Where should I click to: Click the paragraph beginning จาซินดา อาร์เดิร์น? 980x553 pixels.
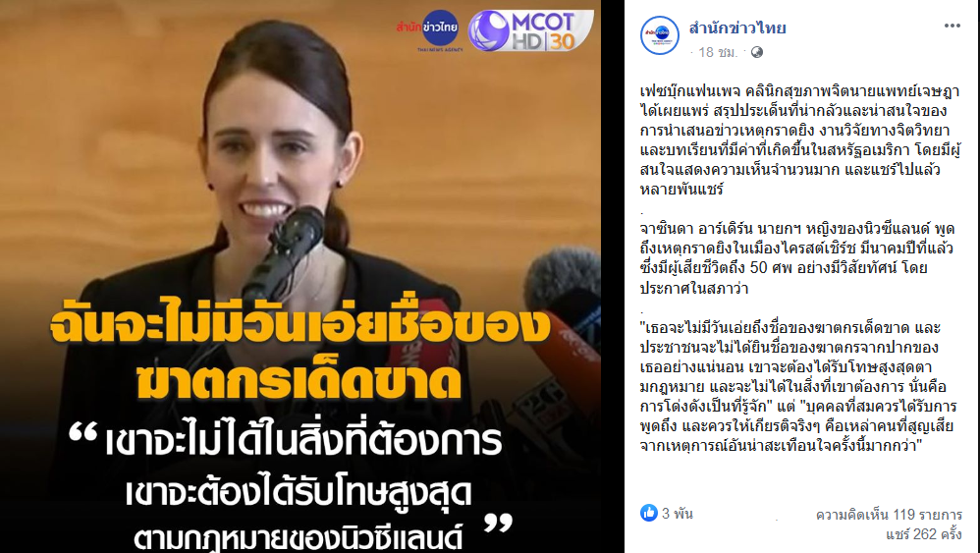pyautogui.click(x=797, y=258)
